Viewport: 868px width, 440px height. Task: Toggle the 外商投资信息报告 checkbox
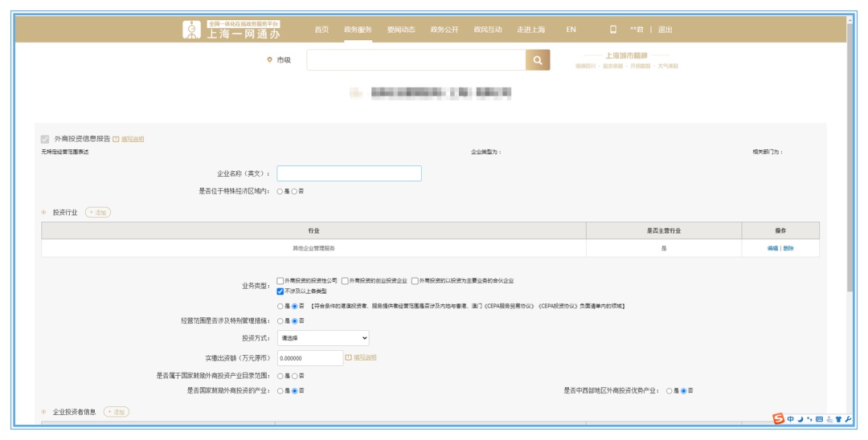click(45, 139)
